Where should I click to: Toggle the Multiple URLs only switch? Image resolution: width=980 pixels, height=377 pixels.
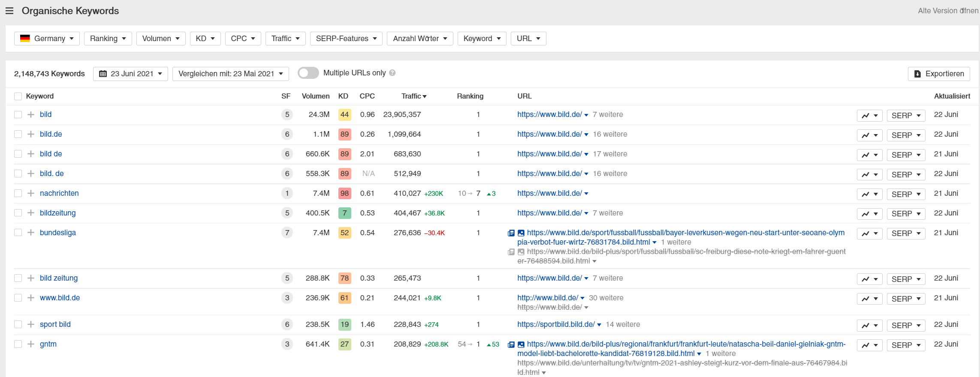click(308, 73)
